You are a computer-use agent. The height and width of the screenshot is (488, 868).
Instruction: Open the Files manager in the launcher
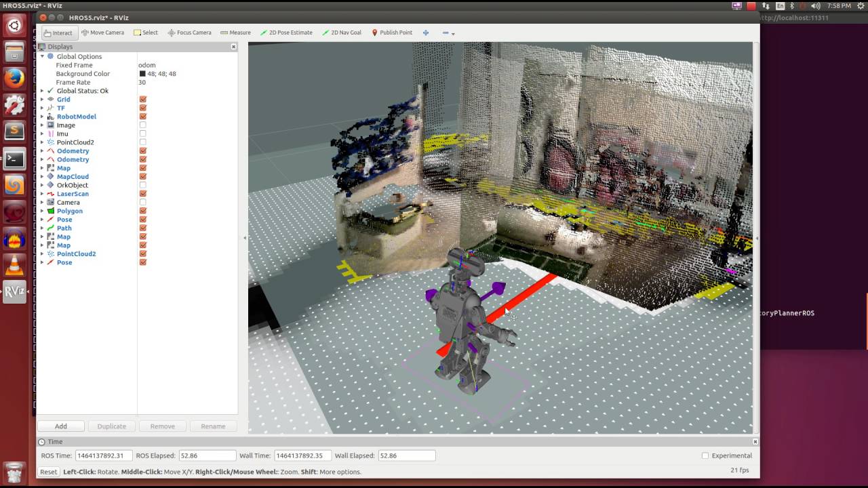(14, 52)
